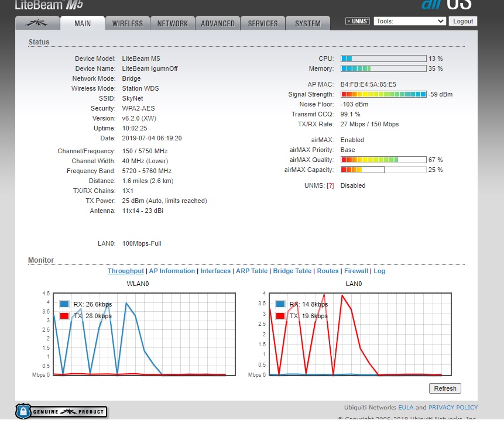Open the Routes link
This screenshot has height=427, width=504.
point(328,271)
